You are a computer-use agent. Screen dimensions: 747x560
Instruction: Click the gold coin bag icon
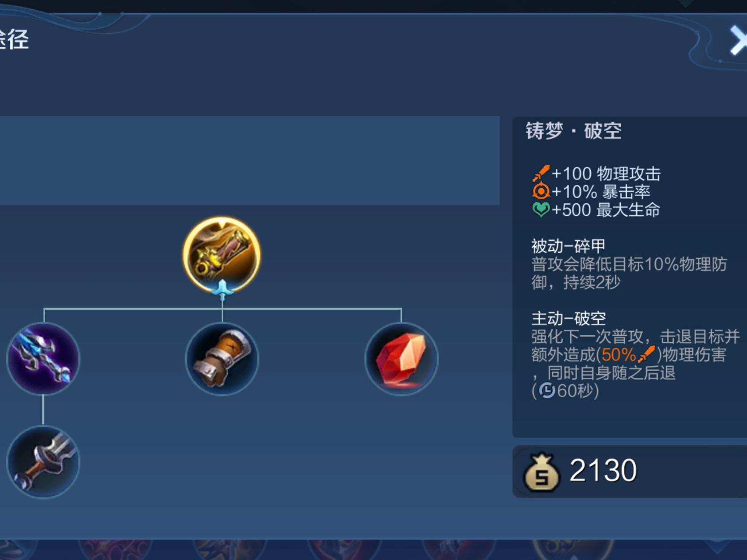pos(541,472)
